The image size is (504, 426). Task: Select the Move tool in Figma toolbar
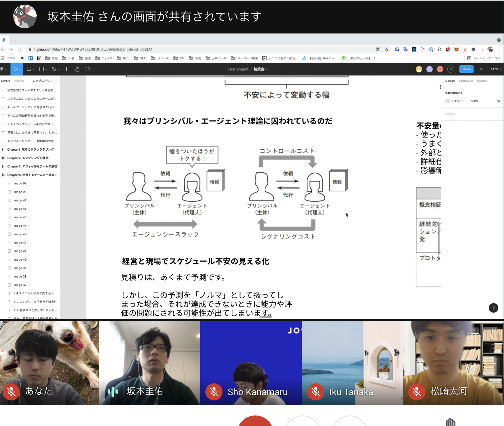point(16,69)
